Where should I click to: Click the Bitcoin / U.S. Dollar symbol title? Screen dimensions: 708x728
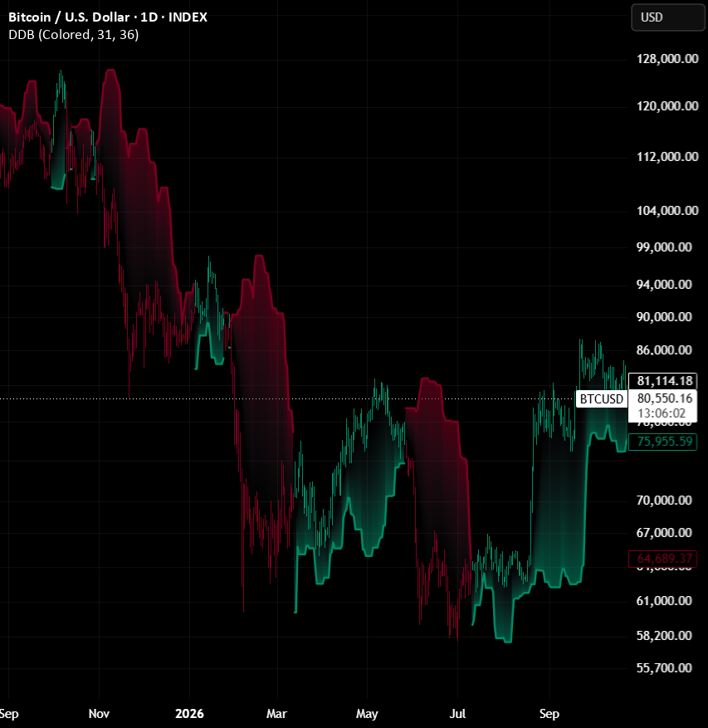108,17
